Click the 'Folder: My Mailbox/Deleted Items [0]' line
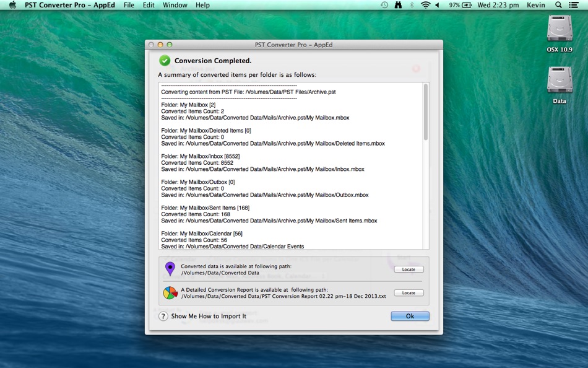 (206, 131)
